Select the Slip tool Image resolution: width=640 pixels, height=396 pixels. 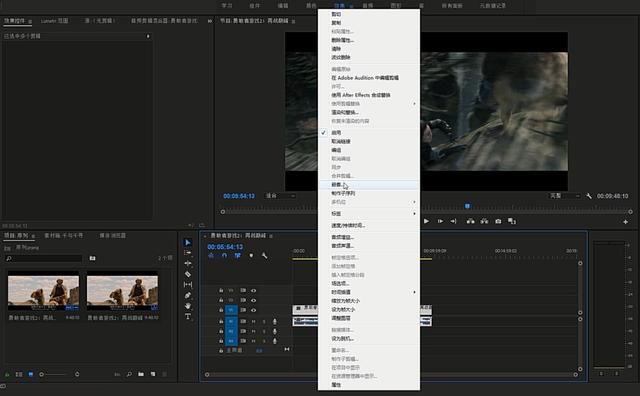click(x=188, y=285)
